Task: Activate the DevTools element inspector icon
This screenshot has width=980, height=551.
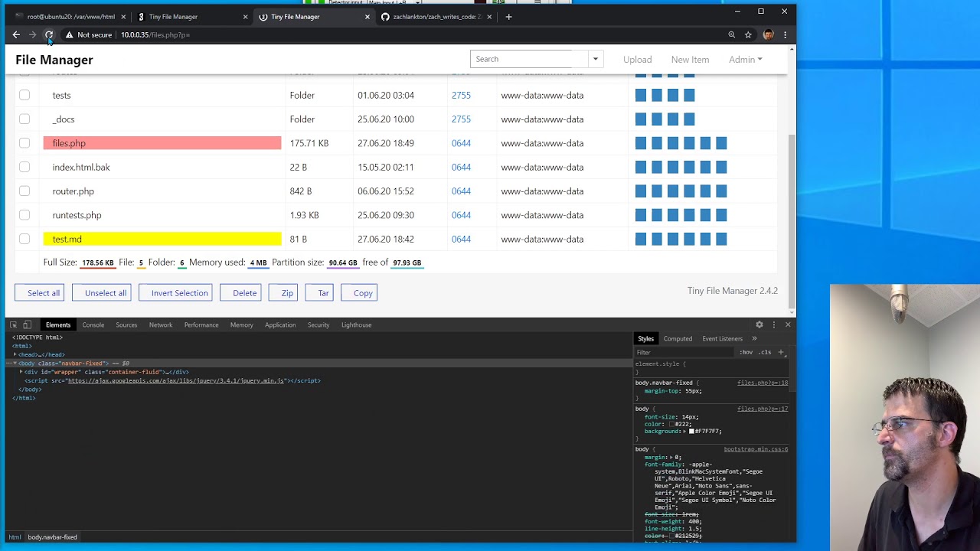Action: click(x=13, y=324)
